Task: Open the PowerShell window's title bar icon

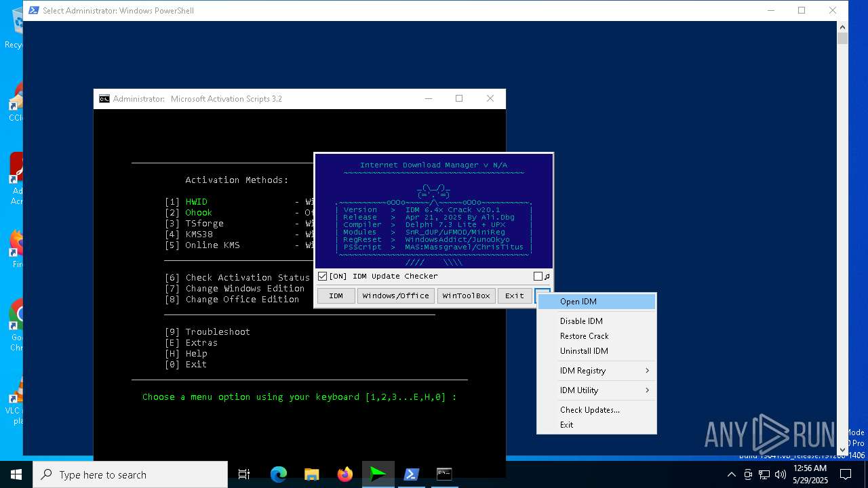Action: (x=33, y=10)
